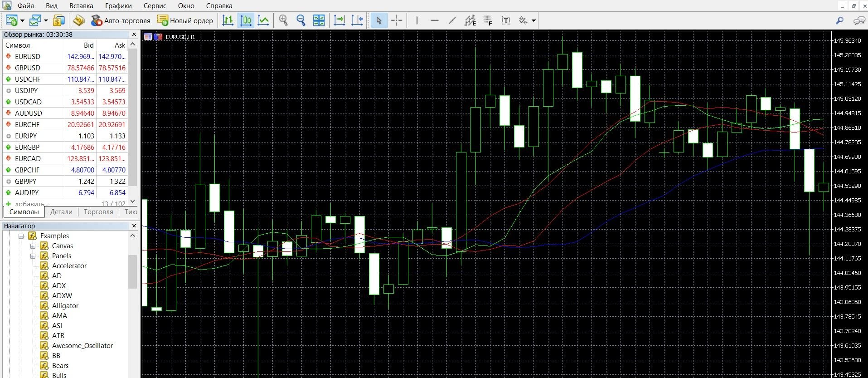
Task: Select the USDCHF symbol row
Action: (x=65, y=79)
